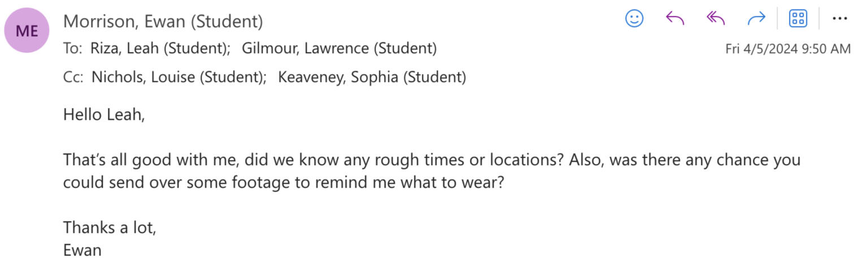Open the Apps grid icon
The width and height of the screenshot is (868, 264).
click(x=798, y=19)
